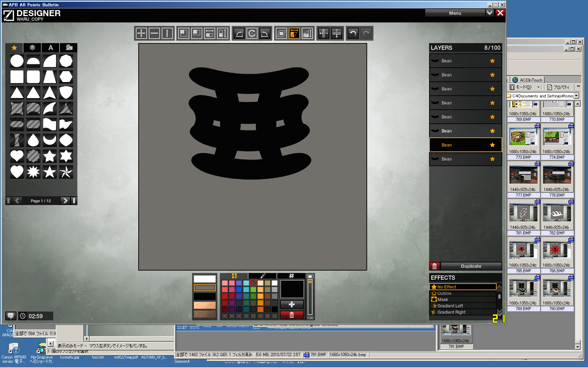Toggle favorite star on the topmost Bean layer
The width and height of the screenshot is (588, 368).
(492, 61)
